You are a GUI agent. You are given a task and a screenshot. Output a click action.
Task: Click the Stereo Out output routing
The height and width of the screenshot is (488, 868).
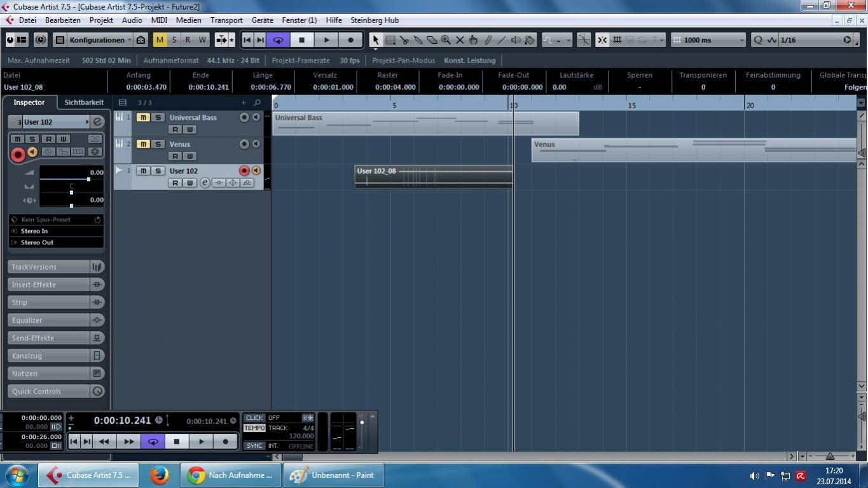tap(56, 242)
